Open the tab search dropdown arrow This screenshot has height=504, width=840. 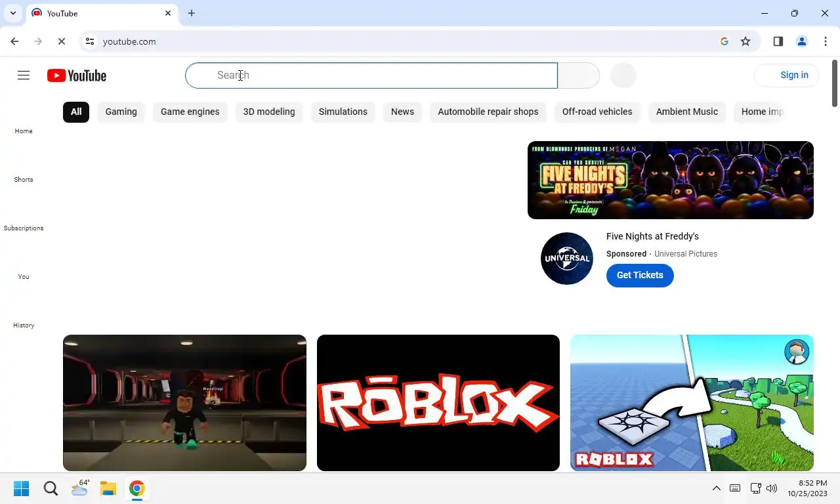[12, 13]
